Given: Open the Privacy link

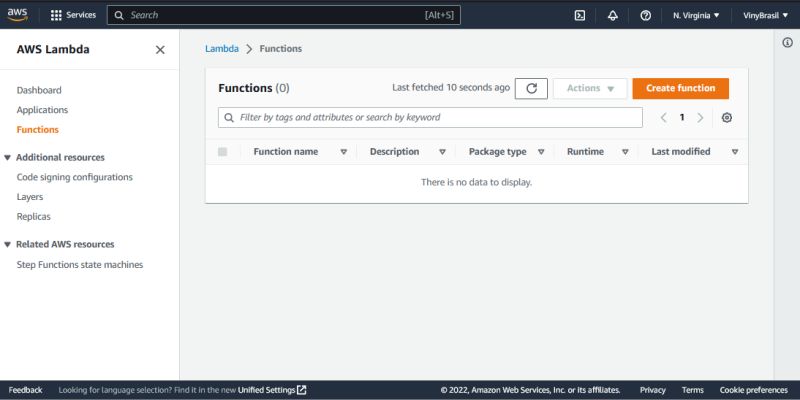Looking at the screenshot, I should 653,390.
